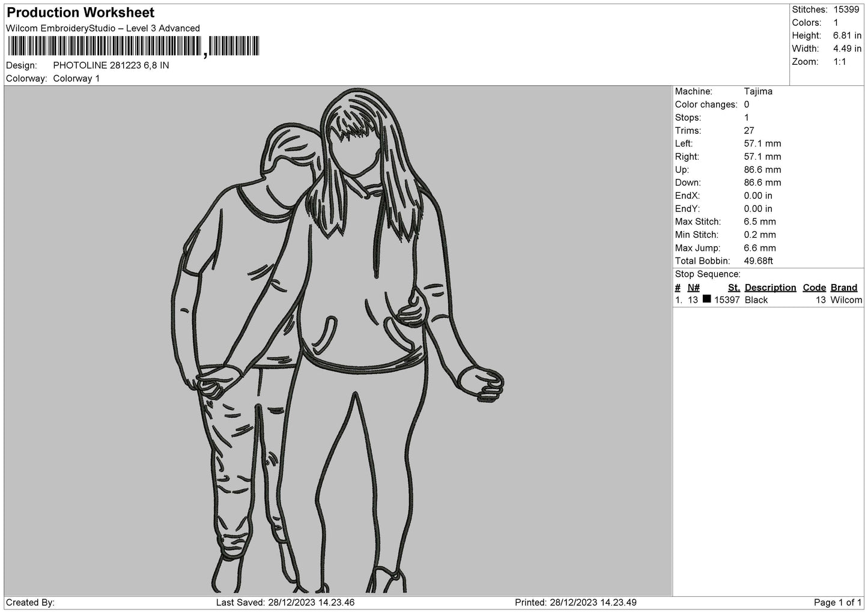The width and height of the screenshot is (868, 613).
Task: Click 'Wilcom EmbroideryStudio – Level 3 Advanced' text
Action: coord(103,28)
